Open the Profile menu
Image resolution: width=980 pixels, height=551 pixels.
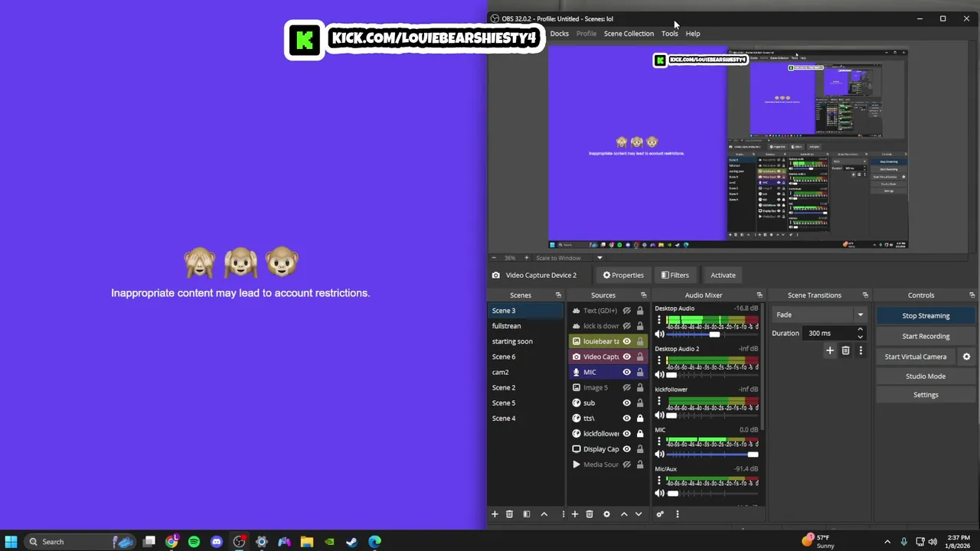coord(586,34)
